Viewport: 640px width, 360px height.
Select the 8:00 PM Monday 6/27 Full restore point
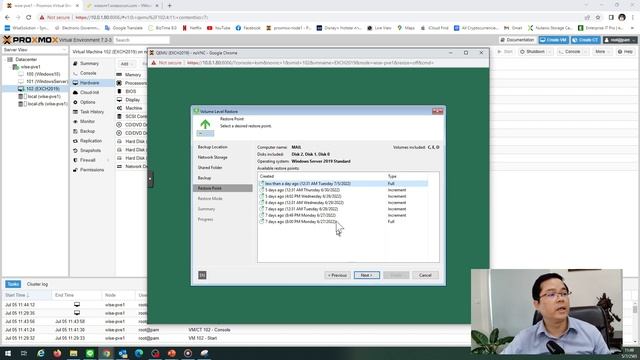(344, 222)
